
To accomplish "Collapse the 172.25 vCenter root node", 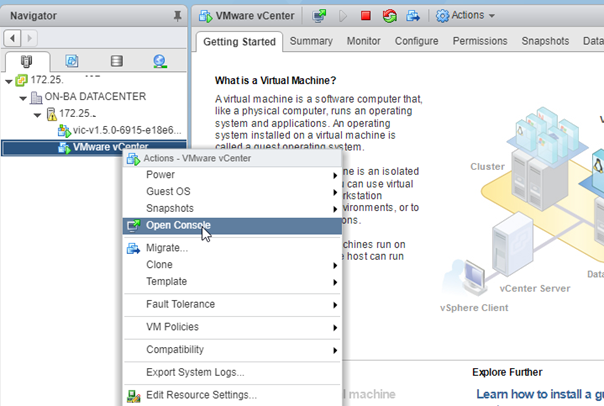I will pyautogui.click(x=8, y=81).
